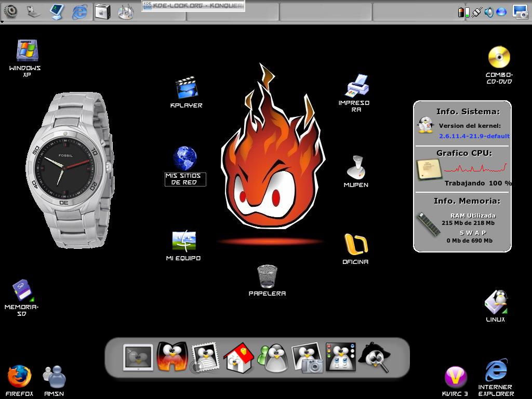Switch to the KDE-LOOK.ORG Konqueror taskbar entry
The height and width of the screenshot is (399, 532).
tap(193, 6)
